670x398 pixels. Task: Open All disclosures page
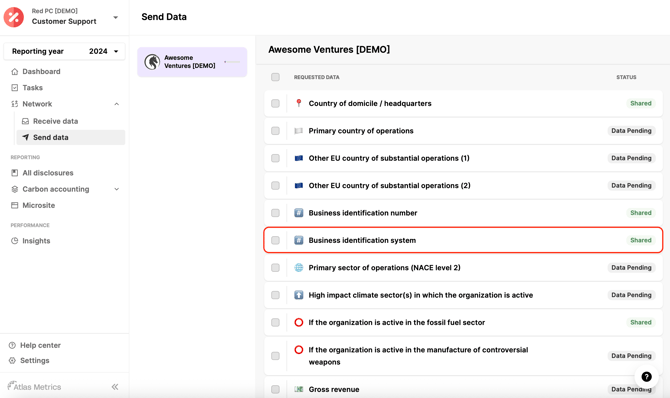click(48, 173)
